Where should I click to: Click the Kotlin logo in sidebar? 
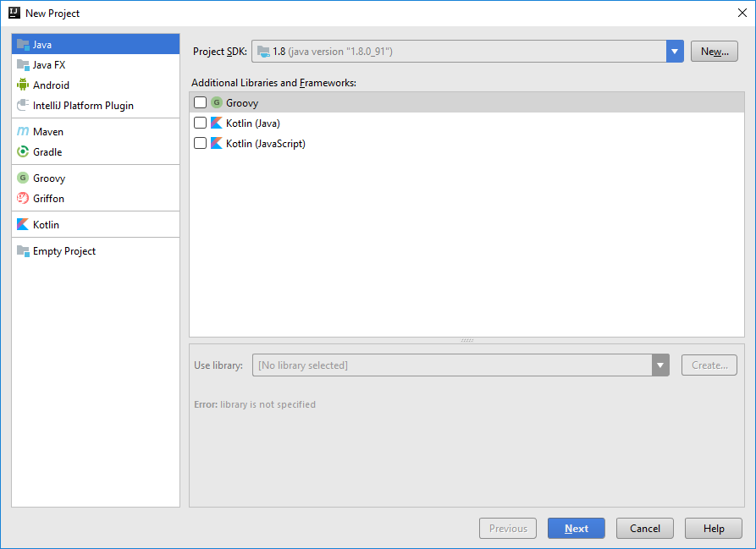[23, 225]
